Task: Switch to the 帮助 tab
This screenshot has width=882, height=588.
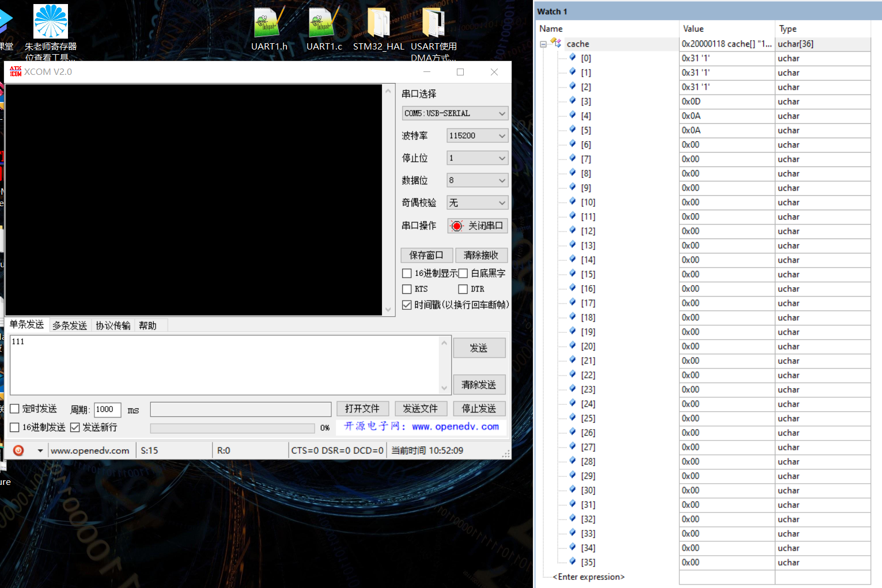Action: coord(148,325)
